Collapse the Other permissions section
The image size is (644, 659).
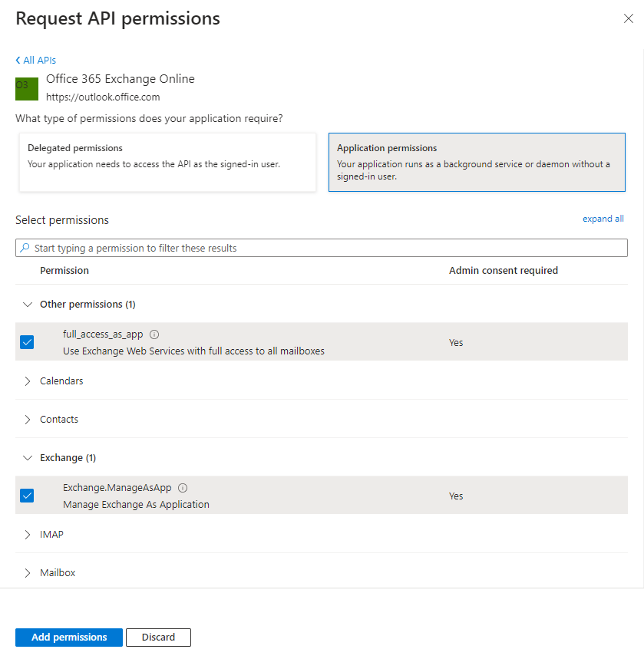tap(28, 305)
